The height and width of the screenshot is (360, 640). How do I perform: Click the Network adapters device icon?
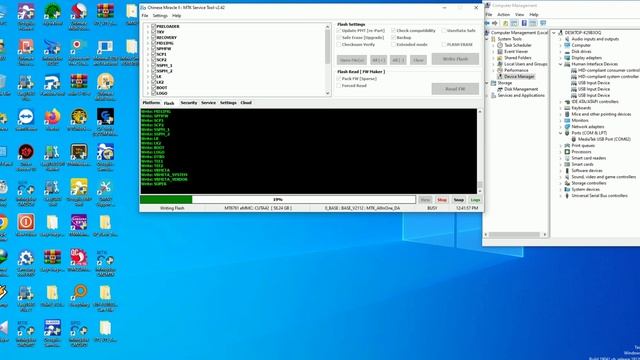567,127
